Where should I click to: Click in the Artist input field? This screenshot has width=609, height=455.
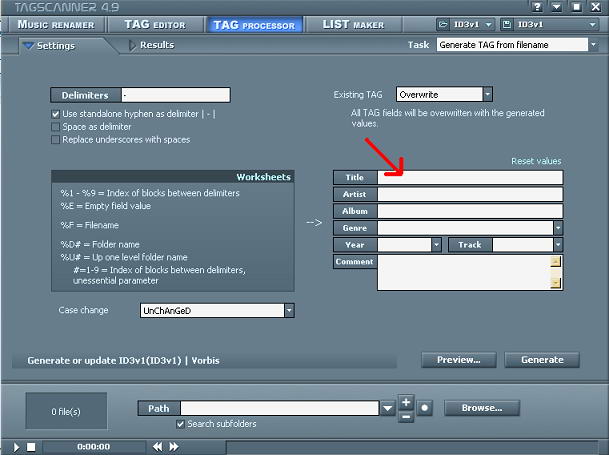click(470, 194)
